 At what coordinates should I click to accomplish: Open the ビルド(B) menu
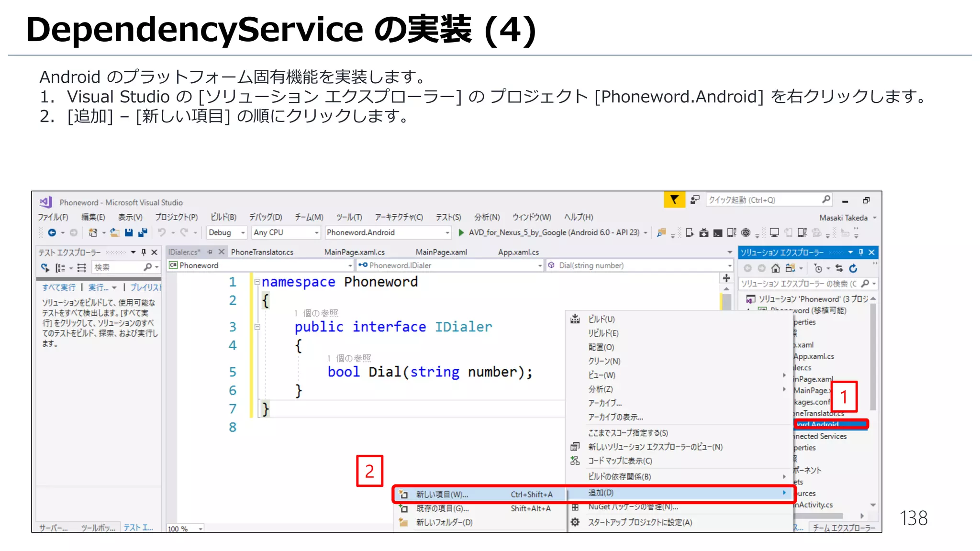click(x=223, y=217)
